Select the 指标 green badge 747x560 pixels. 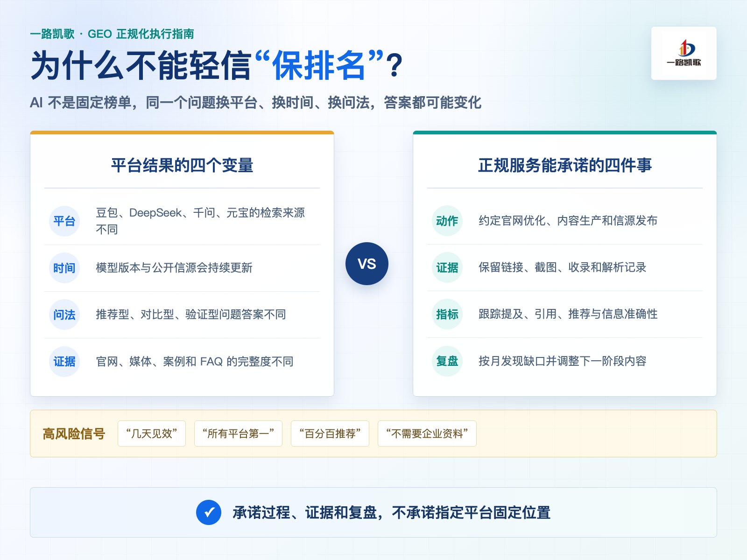tap(447, 314)
